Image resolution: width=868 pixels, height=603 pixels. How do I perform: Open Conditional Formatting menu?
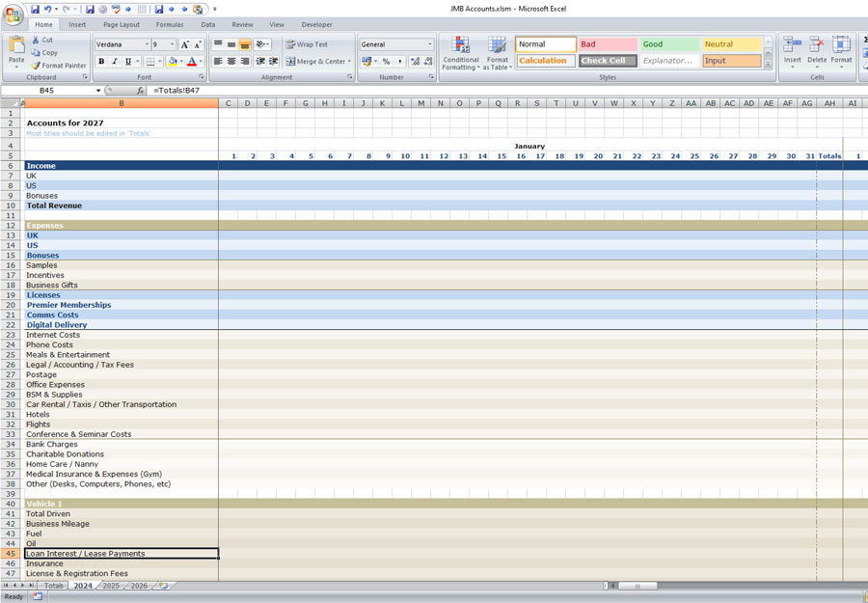(461, 53)
